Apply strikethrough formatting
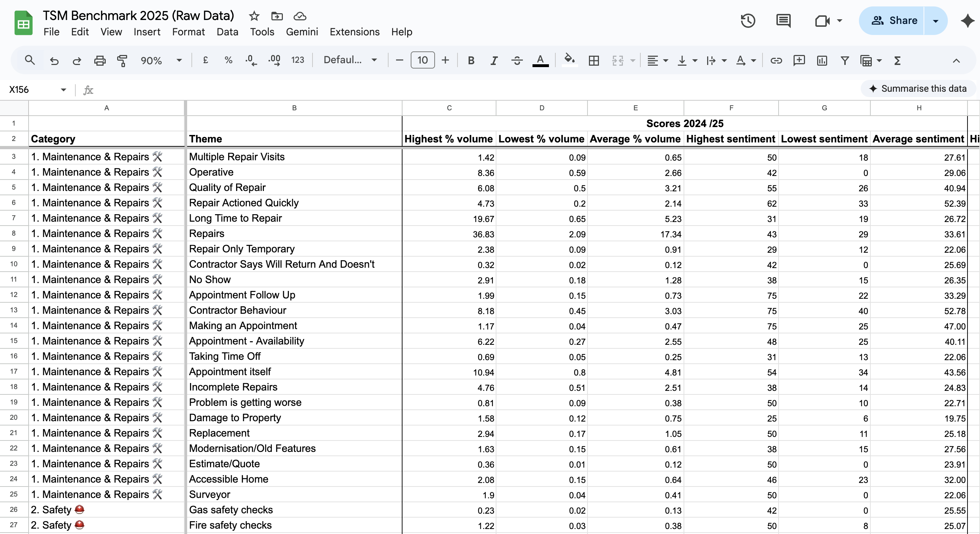980x534 pixels. pos(517,60)
